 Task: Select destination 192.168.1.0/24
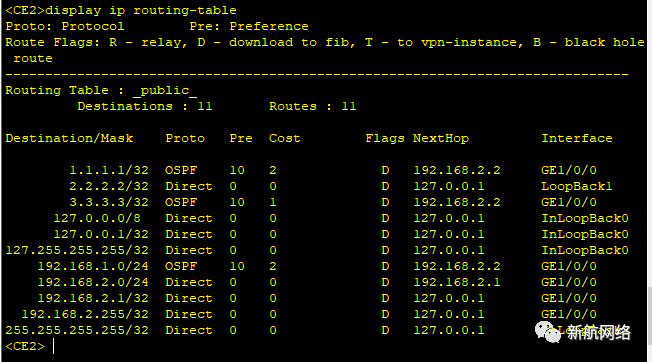93,266
